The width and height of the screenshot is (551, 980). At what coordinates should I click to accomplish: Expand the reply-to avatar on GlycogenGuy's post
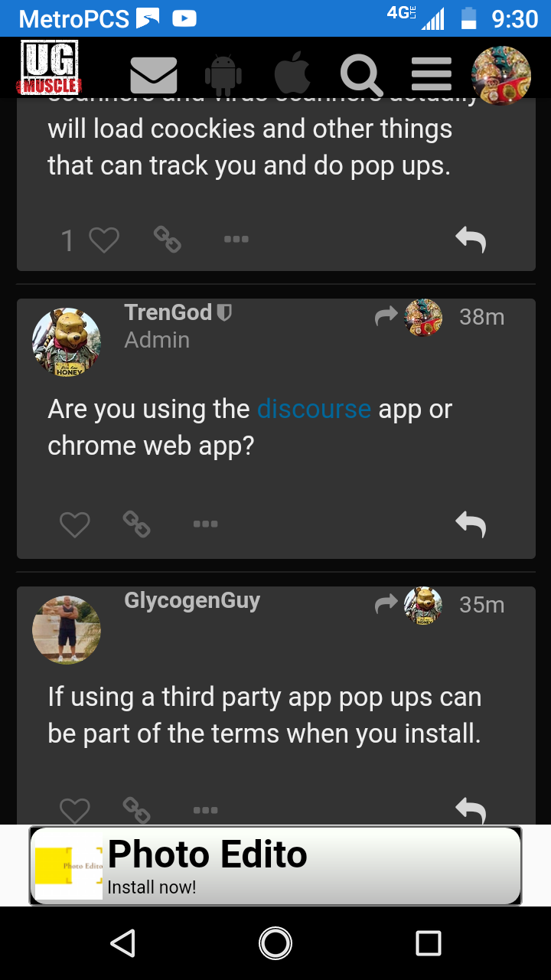click(423, 604)
